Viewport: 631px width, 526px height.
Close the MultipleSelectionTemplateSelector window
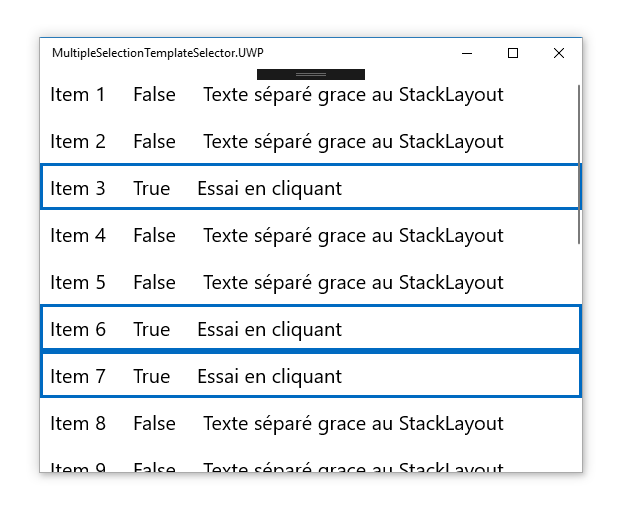click(559, 53)
